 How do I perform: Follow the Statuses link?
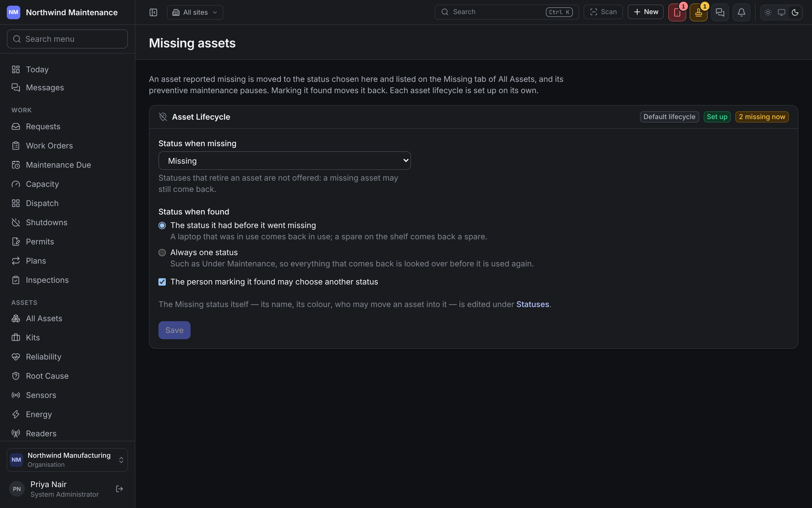click(x=533, y=305)
